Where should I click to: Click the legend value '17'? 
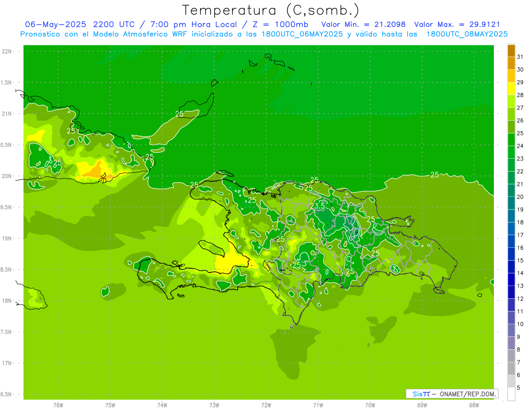(x=520, y=235)
